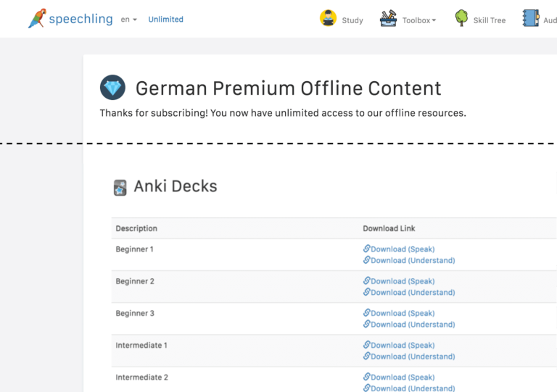557x392 pixels.
Task: Click the Toolbox chest icon
Action: [388, 19]
